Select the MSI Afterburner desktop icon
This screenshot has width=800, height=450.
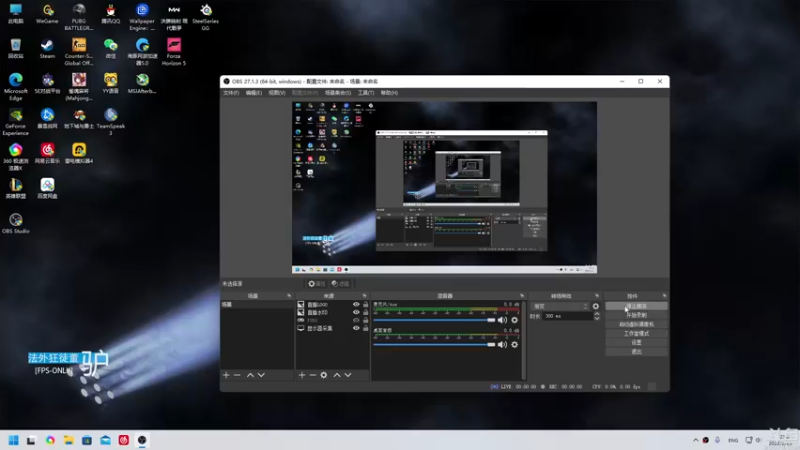[142, 84]
